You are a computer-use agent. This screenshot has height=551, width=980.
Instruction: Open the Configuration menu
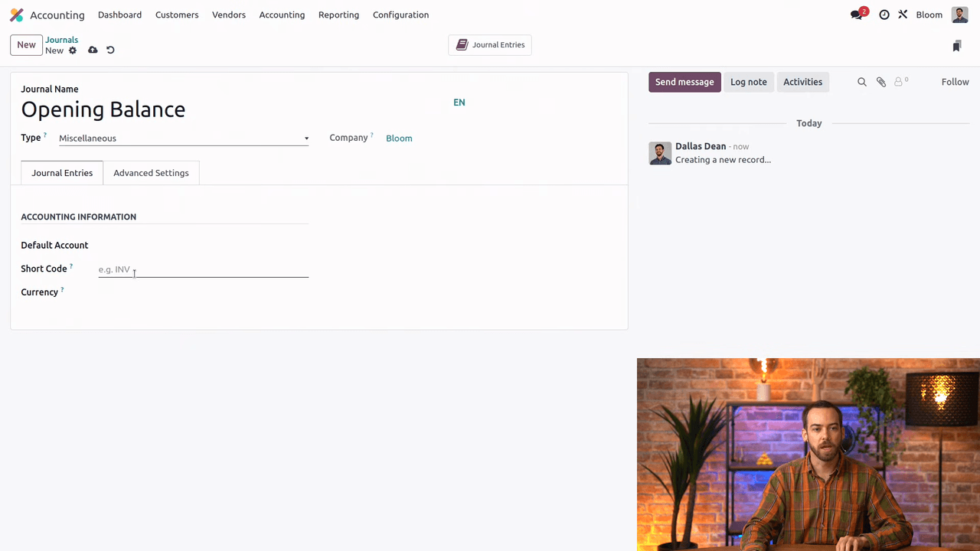click(x=400, y=15)
